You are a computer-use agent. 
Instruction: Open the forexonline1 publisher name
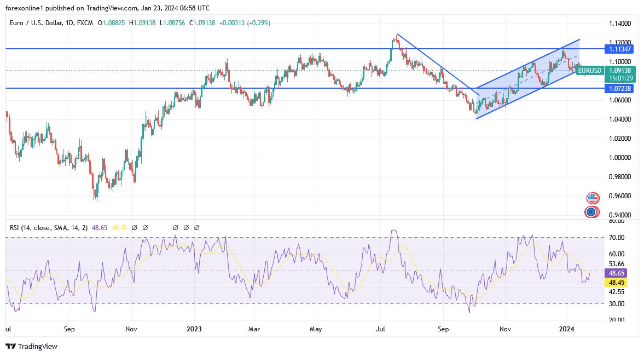(x=27, y=8)
